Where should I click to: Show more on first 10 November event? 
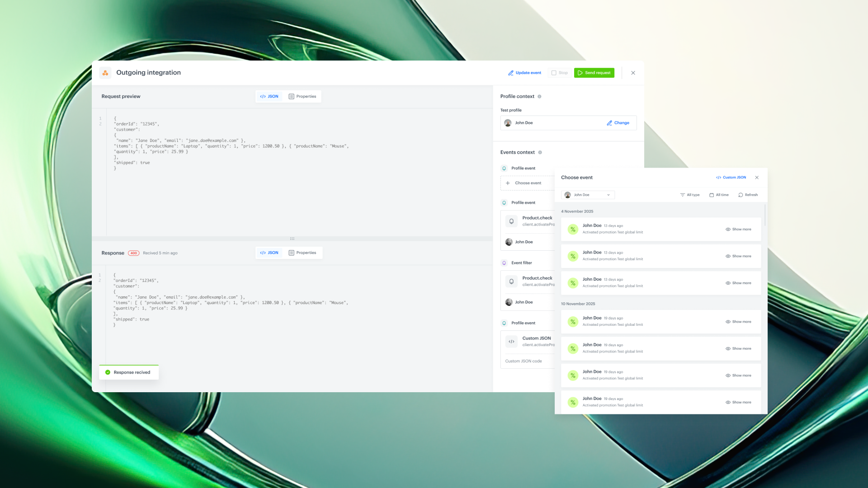point(738,322)
